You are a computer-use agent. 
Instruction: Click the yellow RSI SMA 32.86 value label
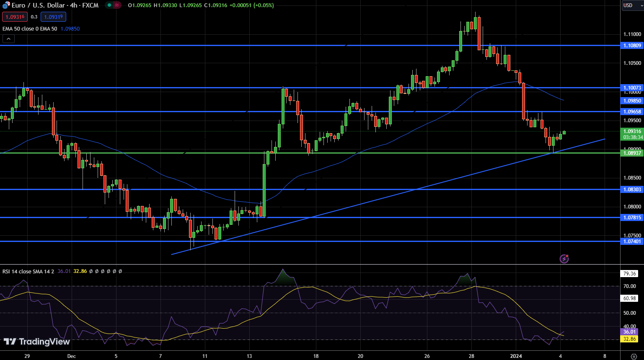coord(629,339)
